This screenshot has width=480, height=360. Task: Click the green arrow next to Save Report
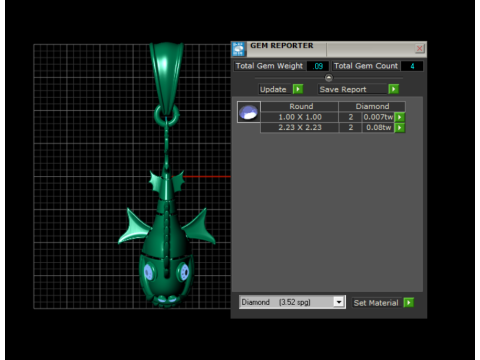tap(394, 89)
